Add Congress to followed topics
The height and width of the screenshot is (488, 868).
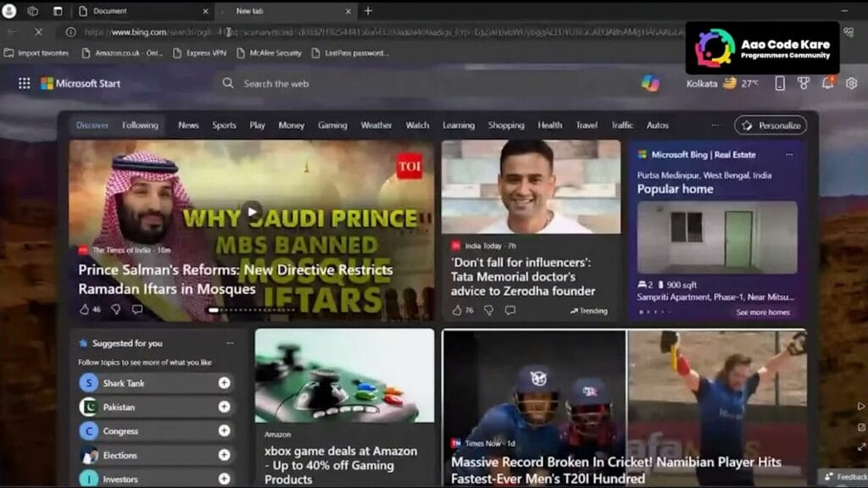(x=224, y=430)
